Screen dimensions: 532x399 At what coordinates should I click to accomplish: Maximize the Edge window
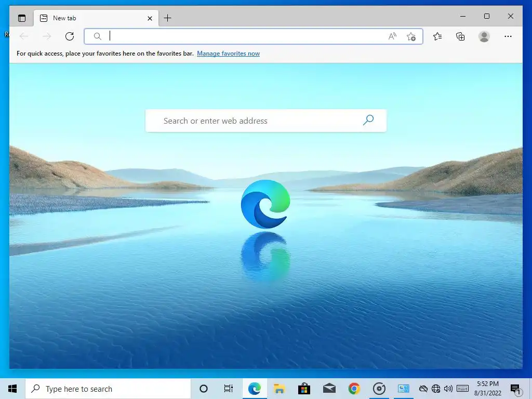486,16
